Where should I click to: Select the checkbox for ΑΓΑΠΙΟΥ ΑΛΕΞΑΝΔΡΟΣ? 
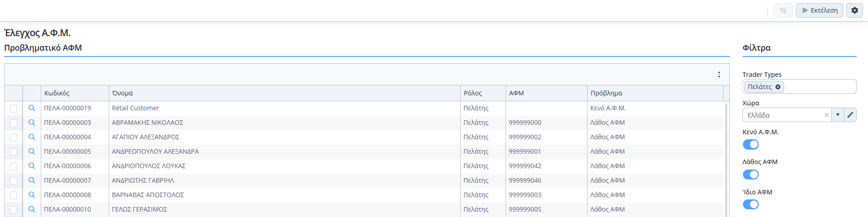click(14, 137)
